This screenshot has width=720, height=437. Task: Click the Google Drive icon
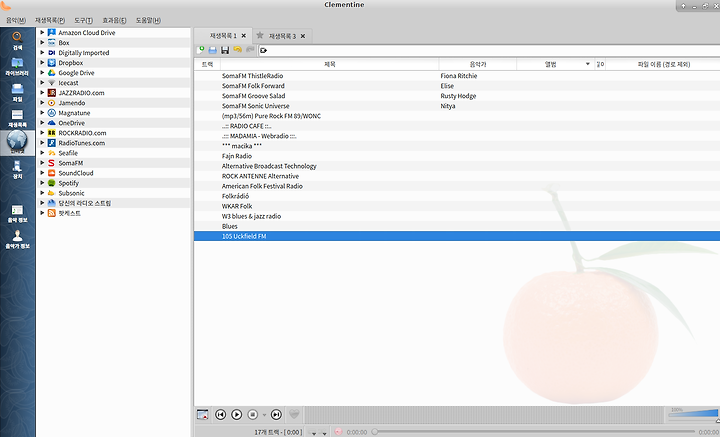(x=51, y=73)
